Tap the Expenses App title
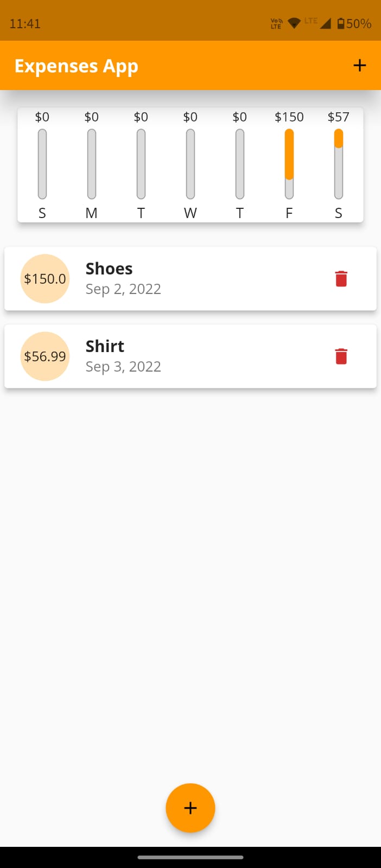 [x=76, y=65]
